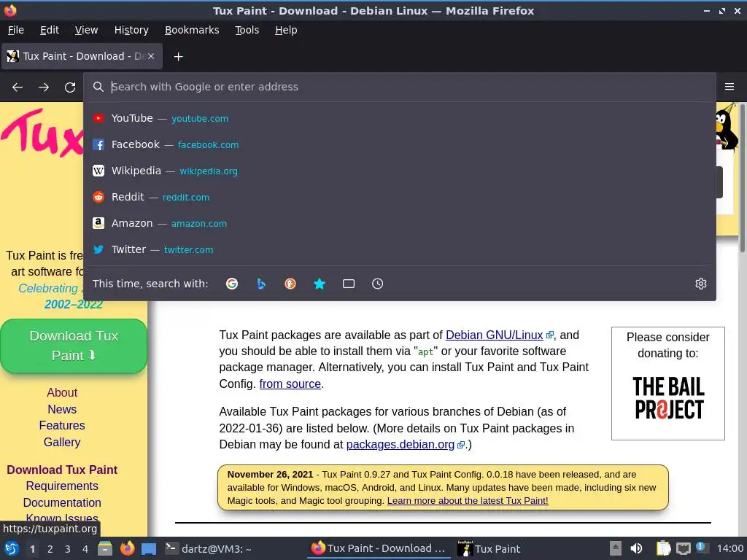Open the Features sidebar link

[x=62, y=425]
